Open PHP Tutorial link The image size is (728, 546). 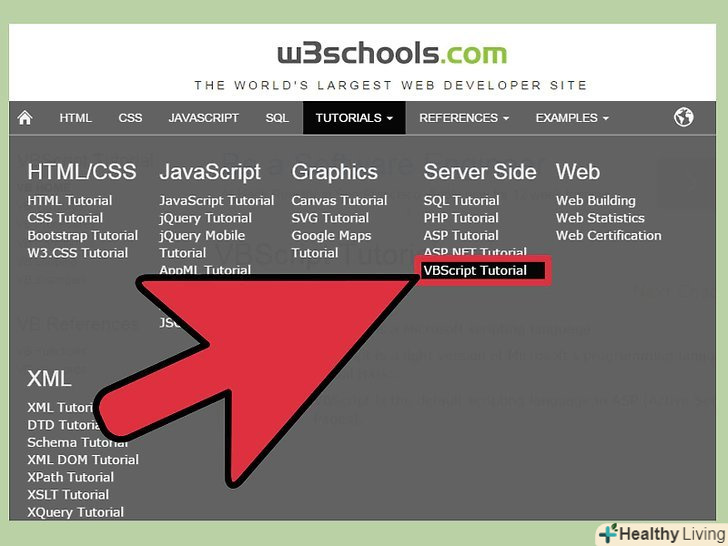[x=461, y=218]
